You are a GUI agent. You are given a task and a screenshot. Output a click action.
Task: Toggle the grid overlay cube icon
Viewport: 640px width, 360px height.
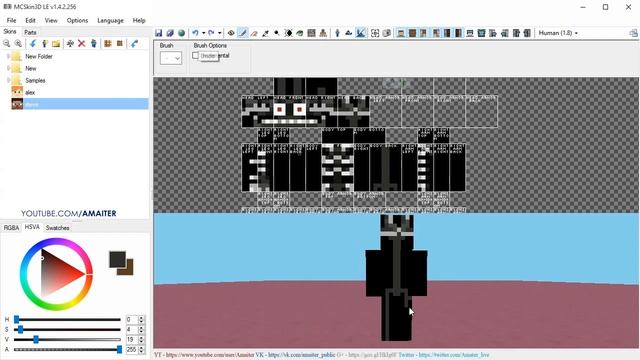point(386,33)
